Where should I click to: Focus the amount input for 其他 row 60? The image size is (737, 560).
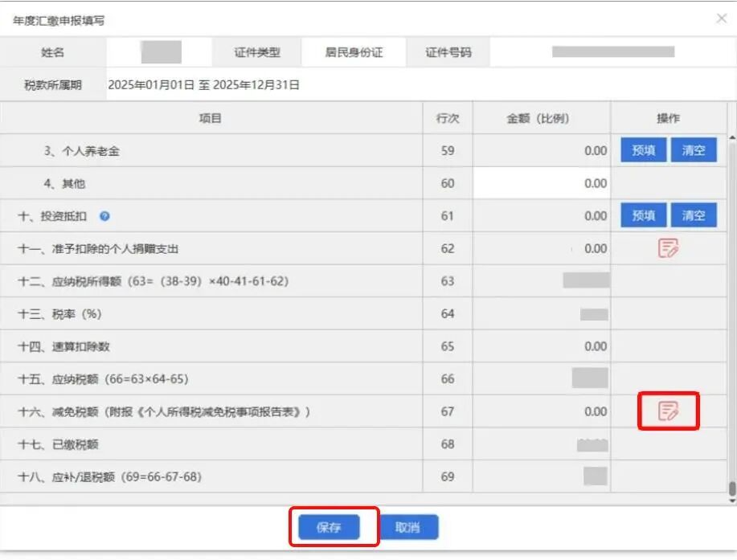click(x=541, y=183)
